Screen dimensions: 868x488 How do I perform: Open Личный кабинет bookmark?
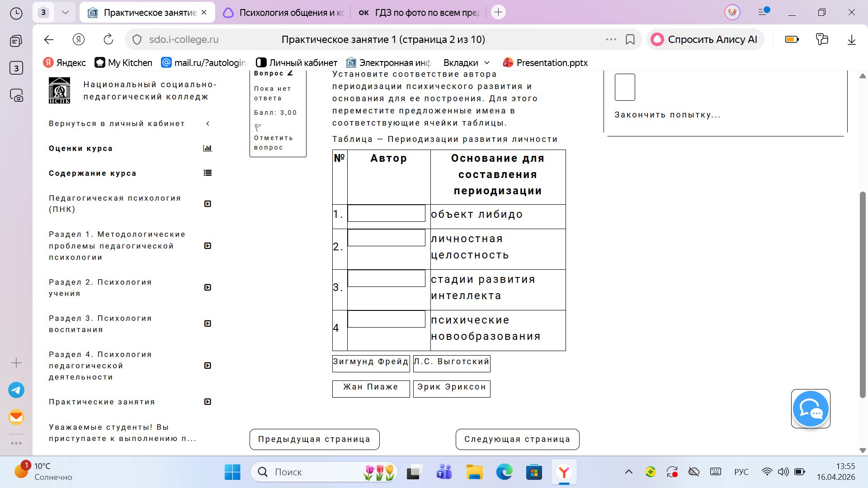(297, 63)
